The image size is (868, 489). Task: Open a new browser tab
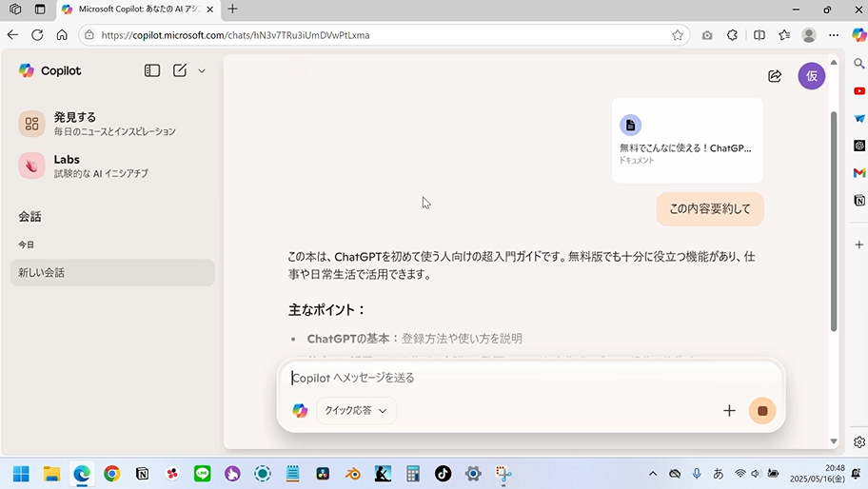(x=233, y=10)
